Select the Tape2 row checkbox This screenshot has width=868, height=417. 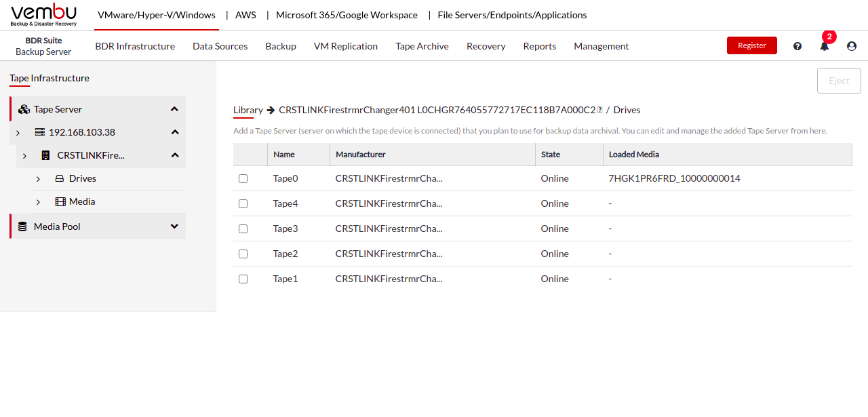pyautogui.click(x=243, y=254)
